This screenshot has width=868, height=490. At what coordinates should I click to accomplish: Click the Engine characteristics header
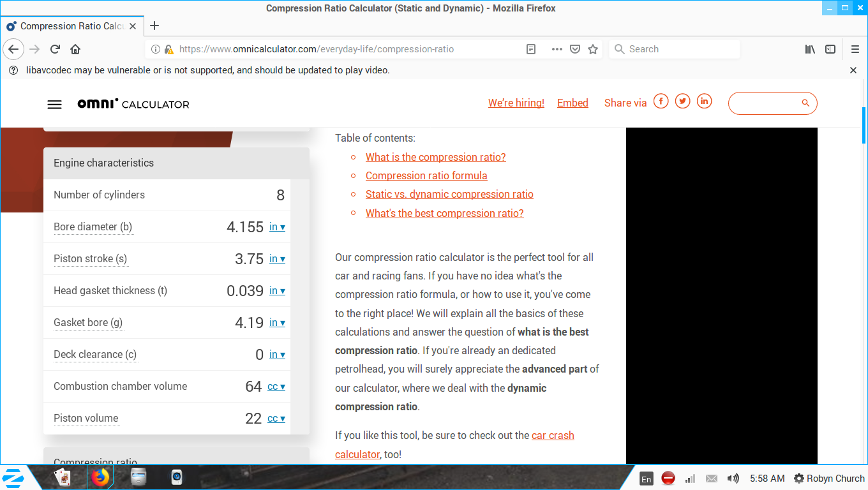176,163
